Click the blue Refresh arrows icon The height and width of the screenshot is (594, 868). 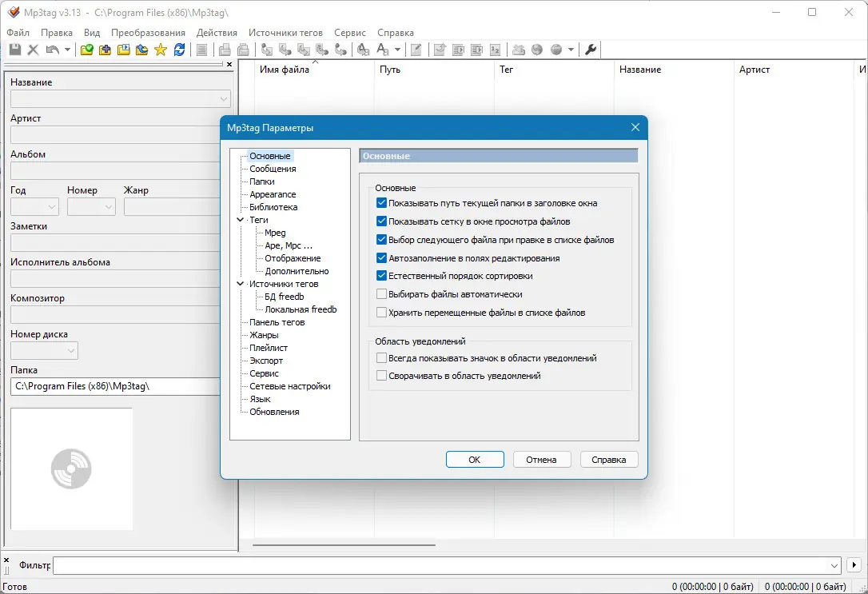[x=179, y=50]
